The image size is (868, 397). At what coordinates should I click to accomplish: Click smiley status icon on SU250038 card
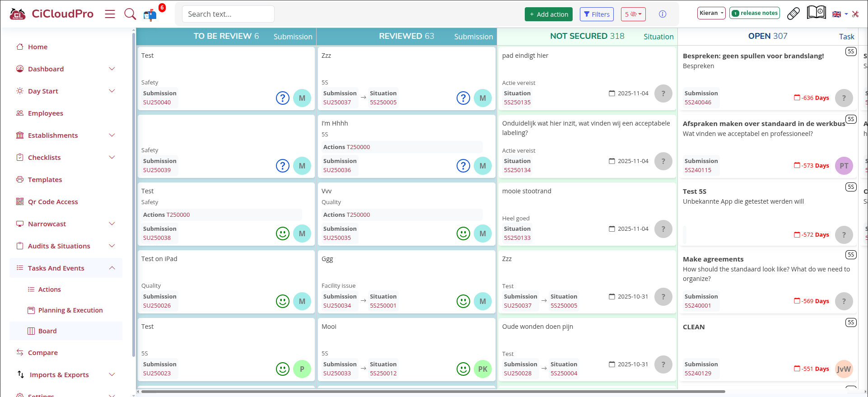click(283, 234)
